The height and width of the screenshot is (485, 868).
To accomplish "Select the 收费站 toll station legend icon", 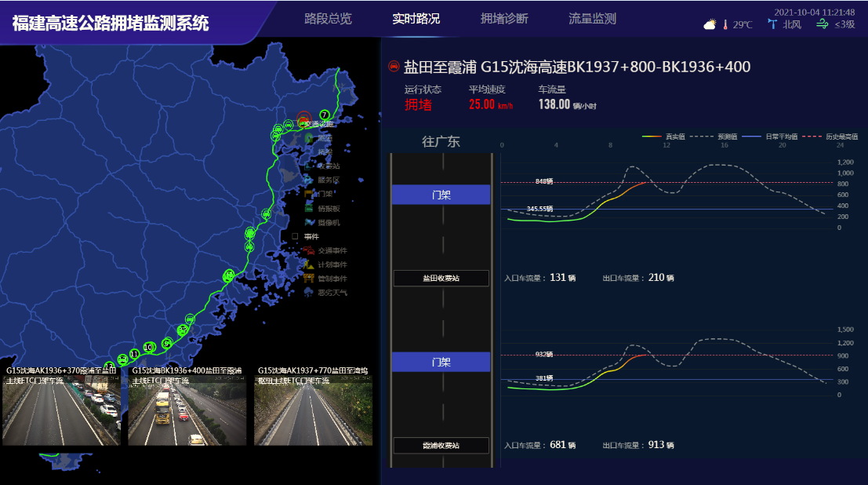I will click(309, 166).
